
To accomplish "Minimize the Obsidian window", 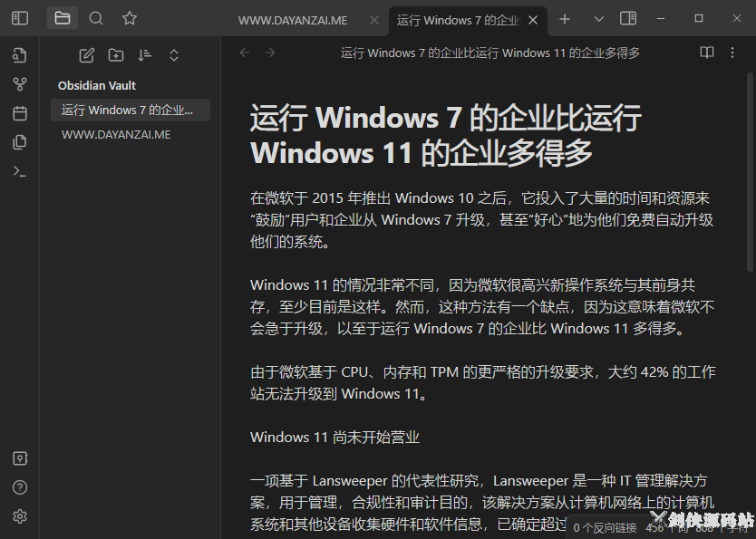I will [x=661, y=18].
